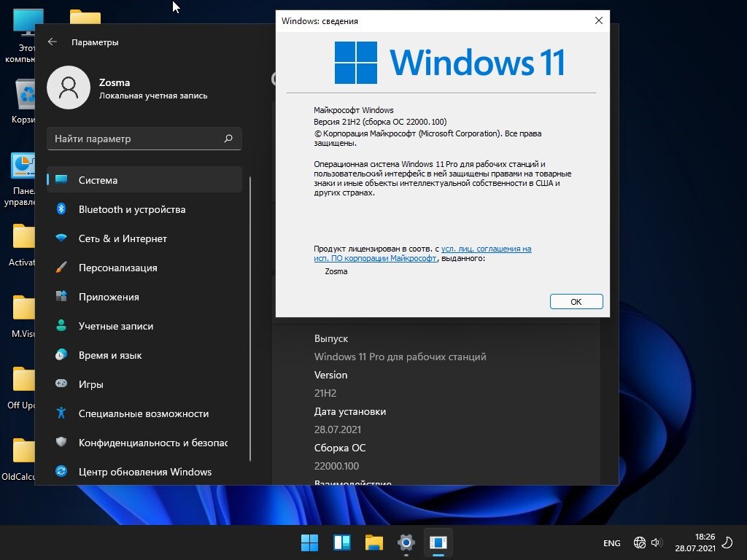
Task: Open Сеть & и Интернет settings
Action: pos(144,238)
